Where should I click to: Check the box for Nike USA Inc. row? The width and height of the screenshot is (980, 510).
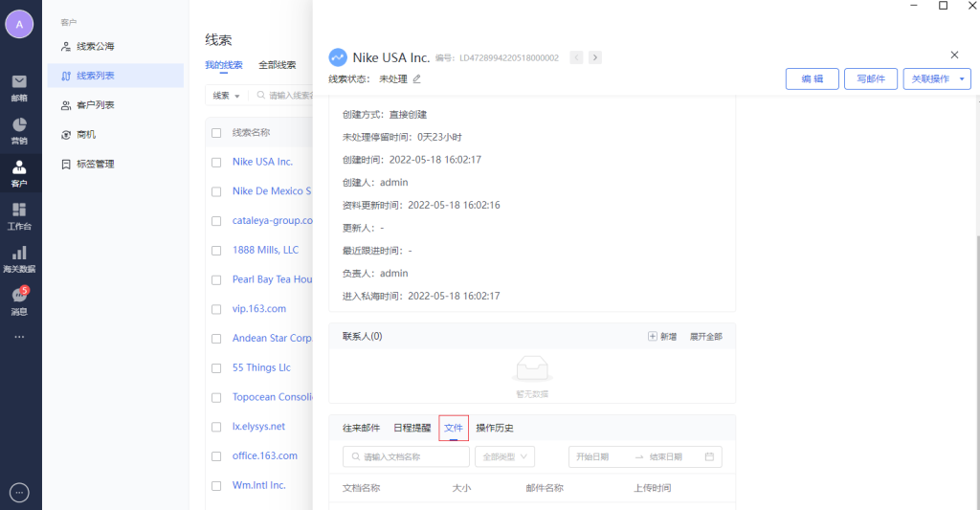click(216, 163)
